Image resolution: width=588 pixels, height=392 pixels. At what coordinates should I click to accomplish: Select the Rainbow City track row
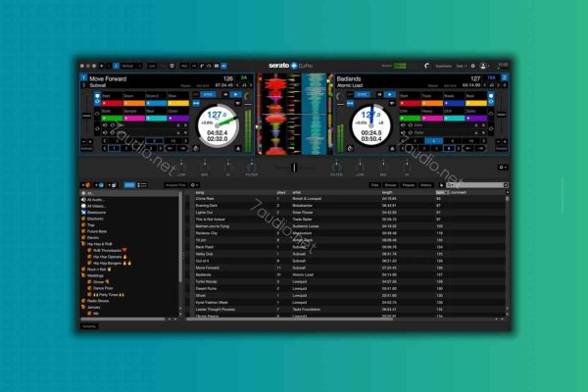tap(349, 233)
